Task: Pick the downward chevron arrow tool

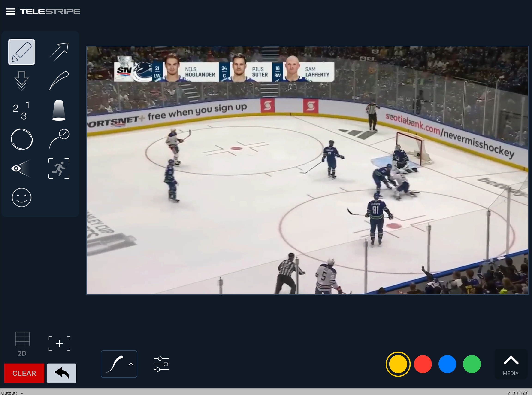Action: tap(21, 81)
